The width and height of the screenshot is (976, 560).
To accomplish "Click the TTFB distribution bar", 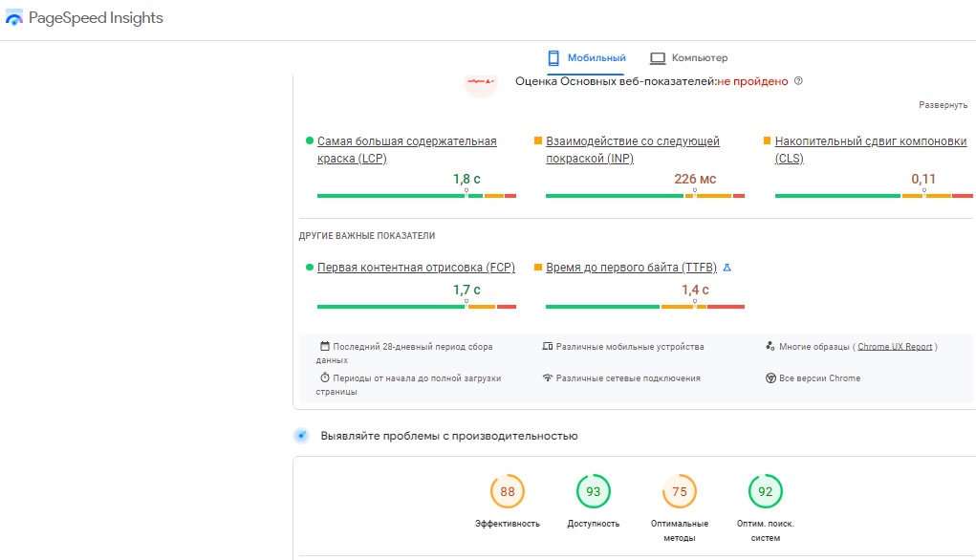I will (645, 306).
